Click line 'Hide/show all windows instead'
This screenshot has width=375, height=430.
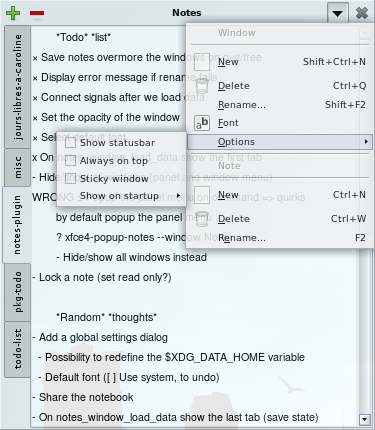[131, 258]
